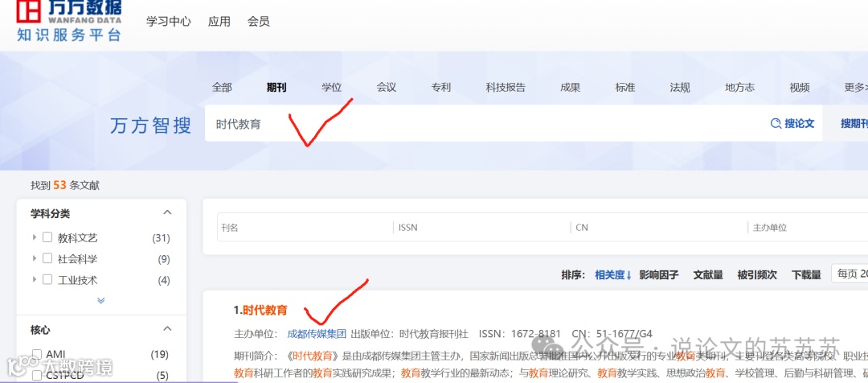This screenshot has height=383, width=868.
Task: Switch to the 地方志 search tab
Action: 739,87
